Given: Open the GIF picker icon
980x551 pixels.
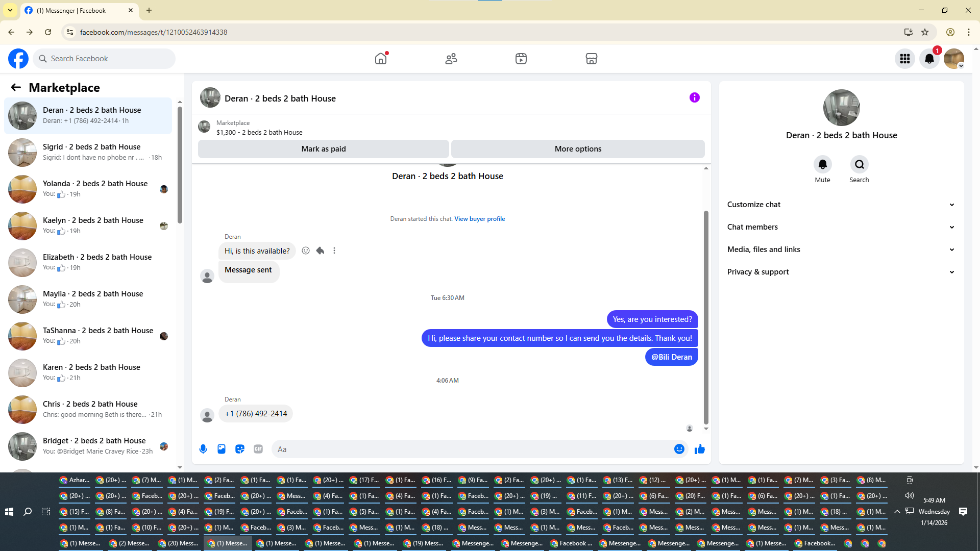Looking at the screenshot, I should (258, 449).
